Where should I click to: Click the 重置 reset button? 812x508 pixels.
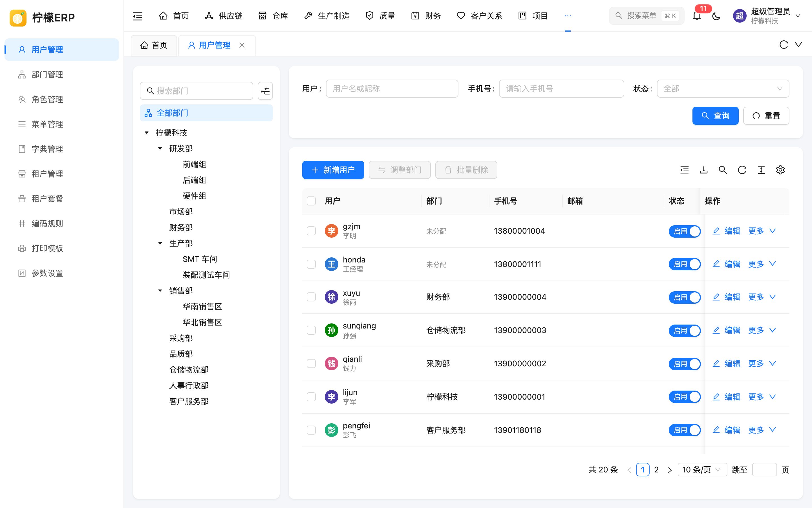[766, 116]
